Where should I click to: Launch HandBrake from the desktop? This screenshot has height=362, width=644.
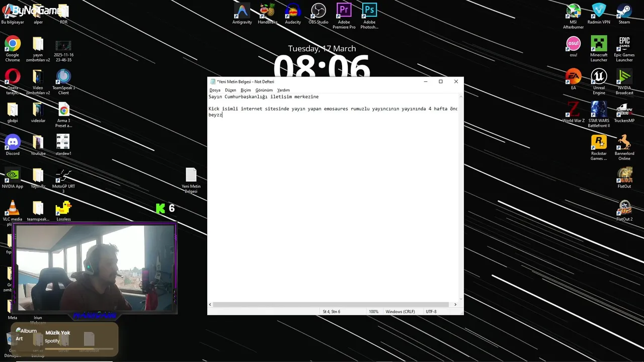coord(267,14)
